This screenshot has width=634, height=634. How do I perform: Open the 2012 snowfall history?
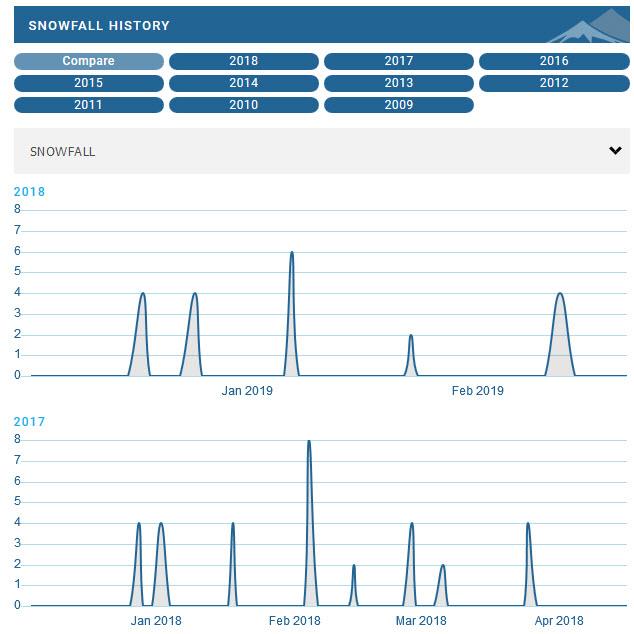click(554, 83)
